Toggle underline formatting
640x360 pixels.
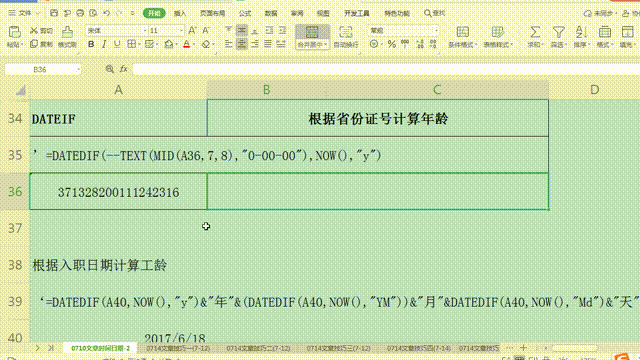[117, 44]
